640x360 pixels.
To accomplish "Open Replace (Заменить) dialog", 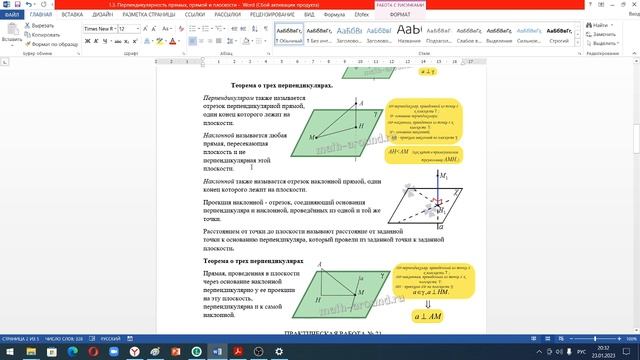I will (x=601, y=34).
